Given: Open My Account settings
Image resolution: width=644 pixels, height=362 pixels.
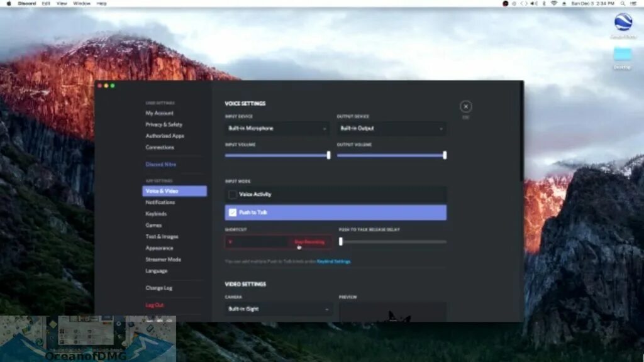Looking at the screenshot, I should pos(159,113).
